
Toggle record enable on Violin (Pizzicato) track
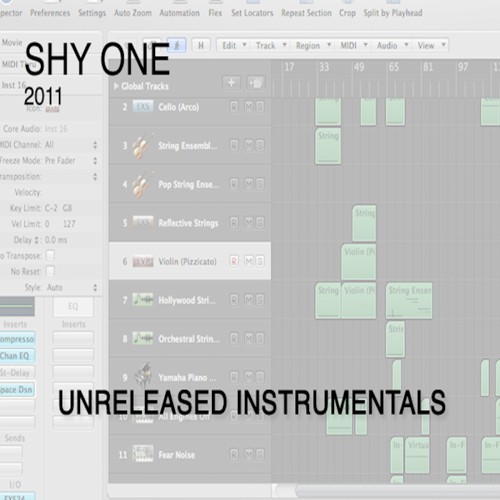tap(234, 261)
